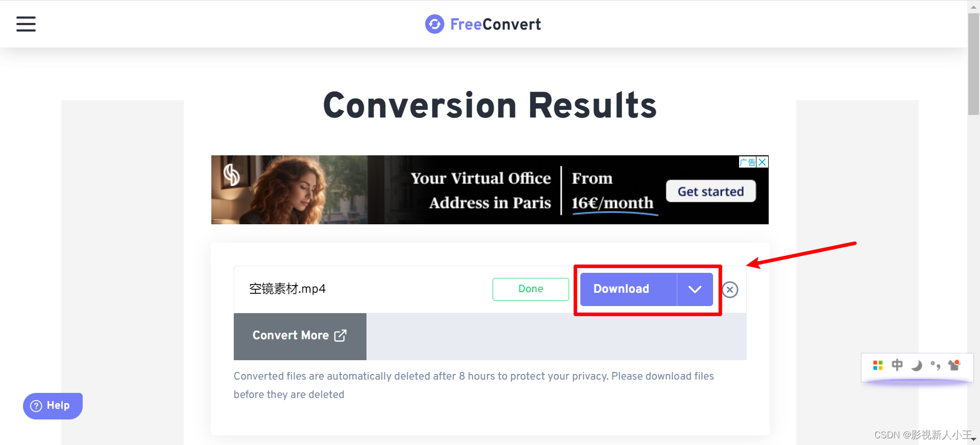Click the IME colorful grid icon
This screenshot has height=445, width=980.
pos(878,365)
